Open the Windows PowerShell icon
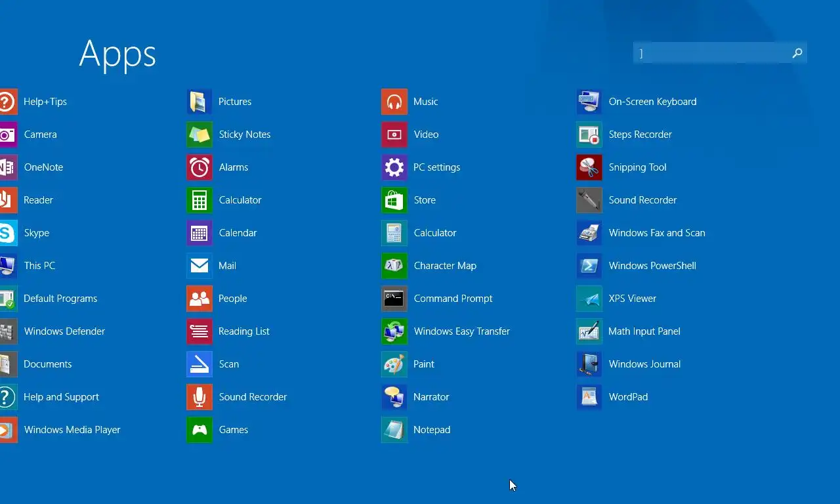This screenshot has height=504, width=840. (589, 266)
